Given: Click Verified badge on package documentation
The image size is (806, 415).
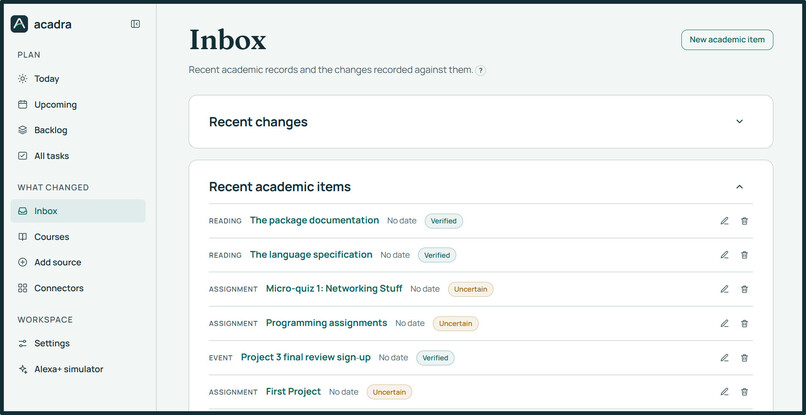Looking at the screenshot, I should [x=444, y=221].
